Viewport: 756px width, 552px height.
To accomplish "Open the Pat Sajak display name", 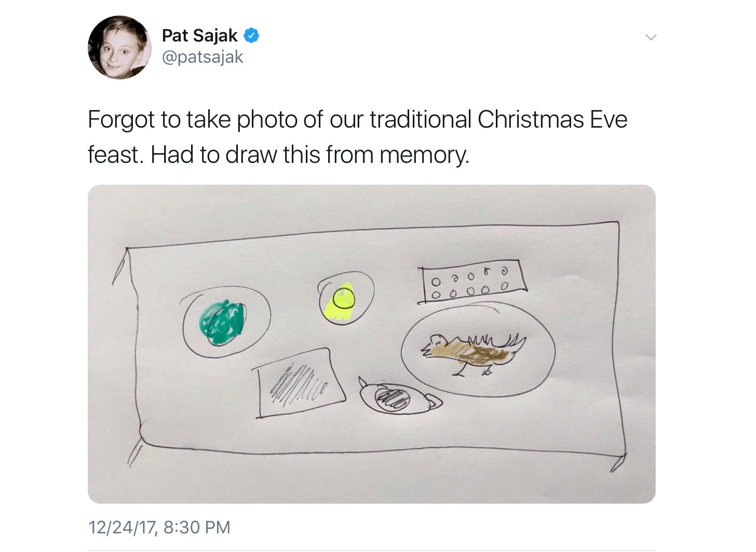I will 199,35.
